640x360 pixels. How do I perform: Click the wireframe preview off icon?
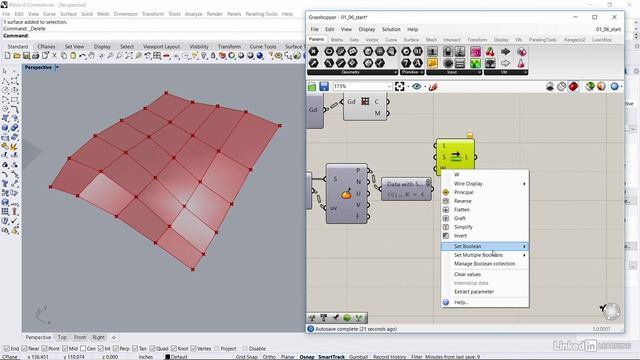[x=562, y=87]
